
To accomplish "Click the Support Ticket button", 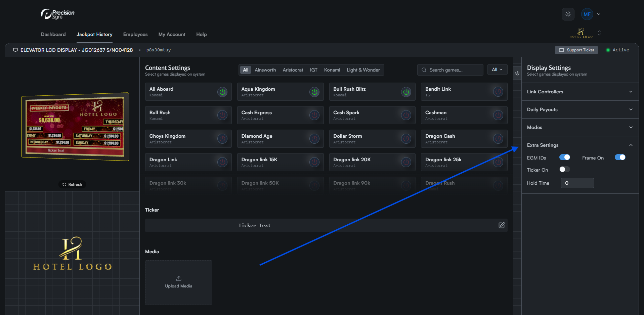I will [x=576, y=50].
